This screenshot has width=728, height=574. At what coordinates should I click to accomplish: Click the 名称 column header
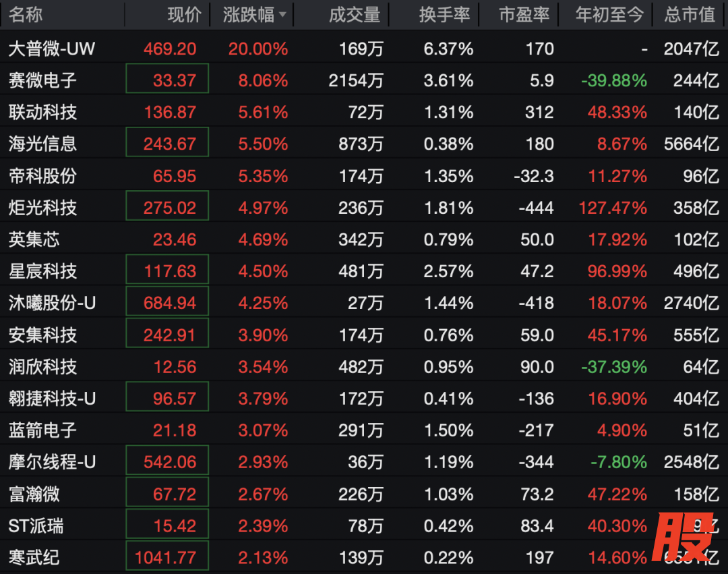pos(26,15)
